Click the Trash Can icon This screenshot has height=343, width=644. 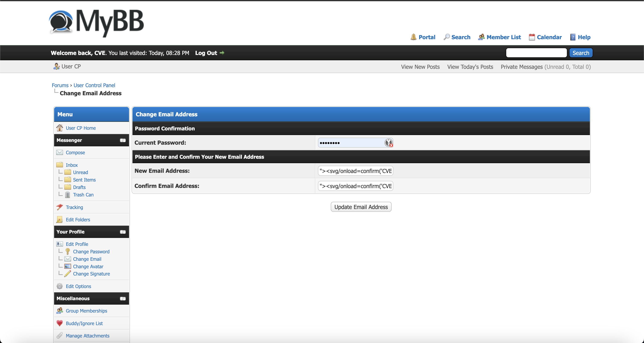pos(68,195)
